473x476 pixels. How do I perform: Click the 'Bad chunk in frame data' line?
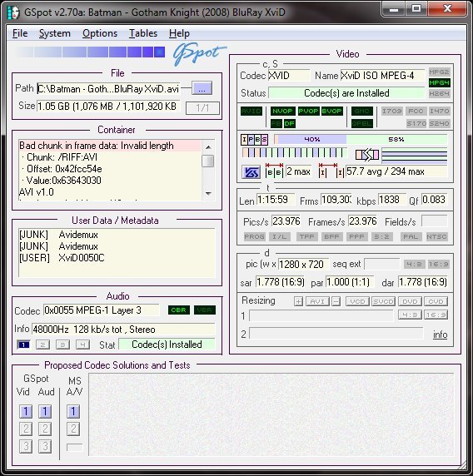tap(110, 146)
